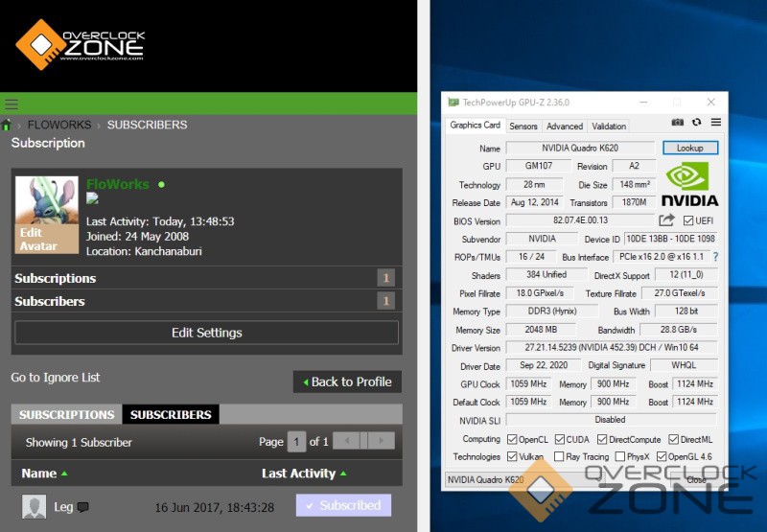Click the NVIDIA logo in GPU-Z
Screen dimensions: 767x532
(689, 184)
